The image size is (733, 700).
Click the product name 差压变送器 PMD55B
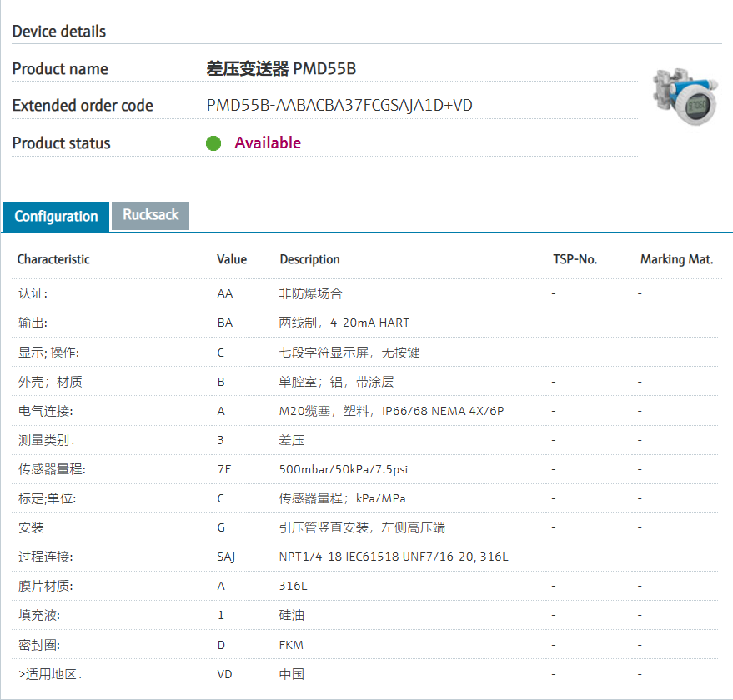pyautogui.click(x=281, y=69)
